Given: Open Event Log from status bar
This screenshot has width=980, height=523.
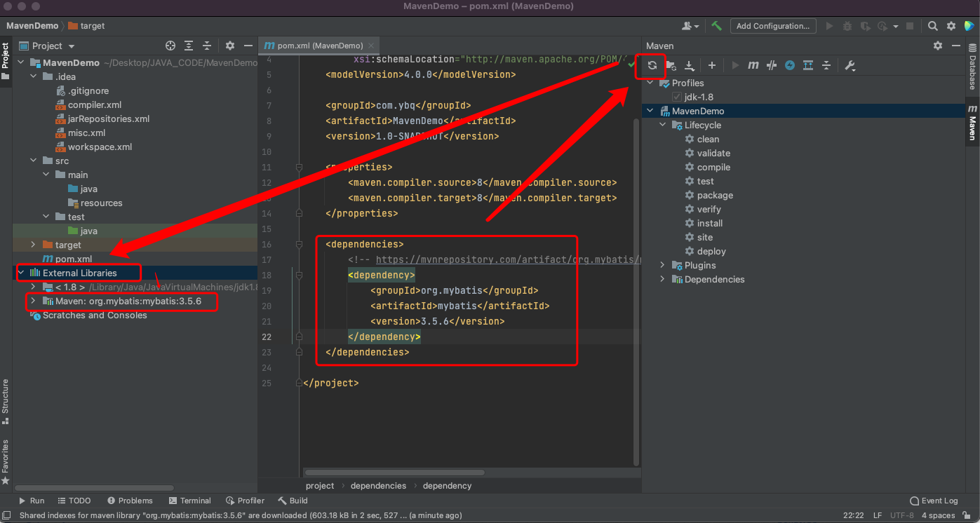Looking at the screenshot, I should click(x=933, y=501).
